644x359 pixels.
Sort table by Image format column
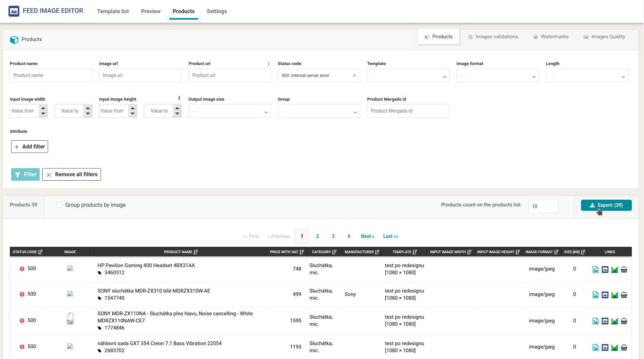click(556, 252)
